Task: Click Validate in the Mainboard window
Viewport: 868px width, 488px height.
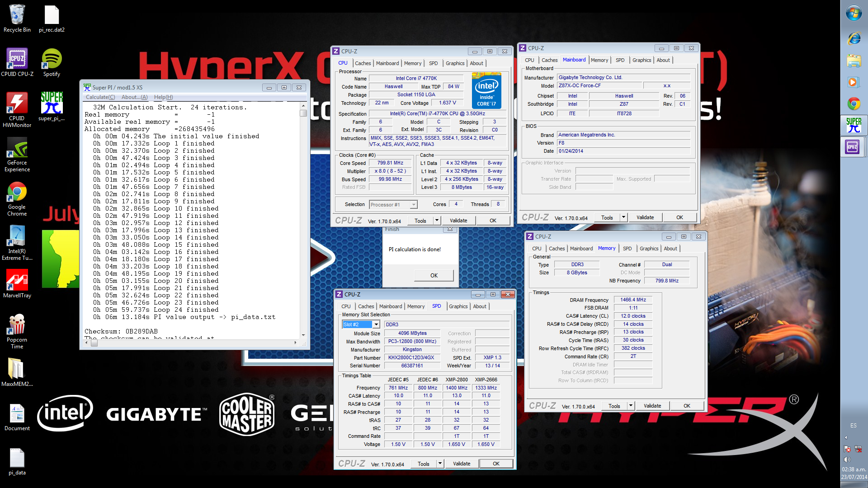Action: point(645,217)
